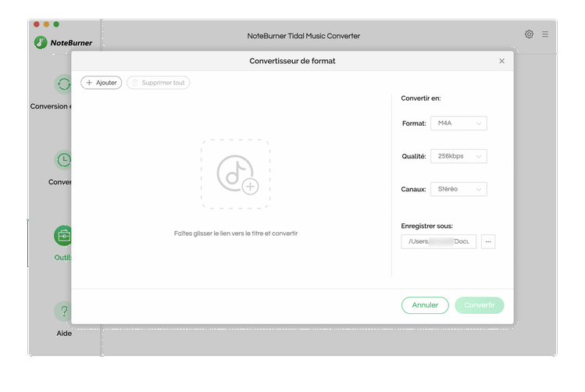Open the Format dropdown showing M4A

tap(458, 123)
